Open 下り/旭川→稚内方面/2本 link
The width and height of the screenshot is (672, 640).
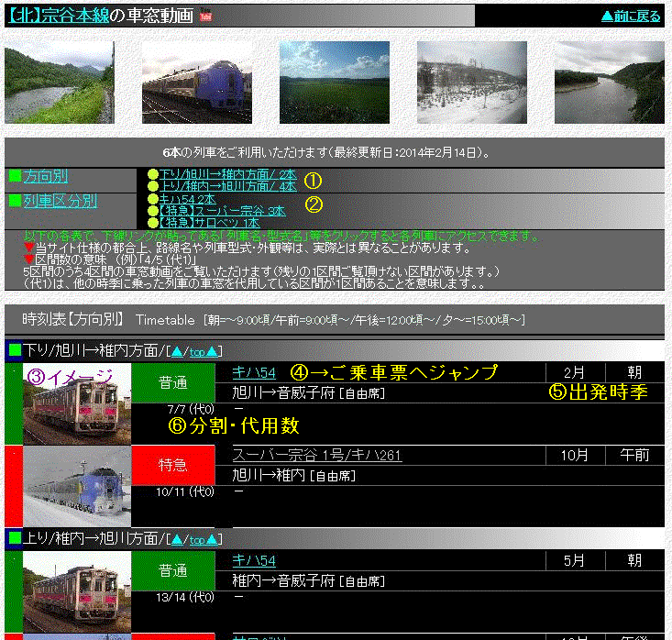tap(227, 174)
